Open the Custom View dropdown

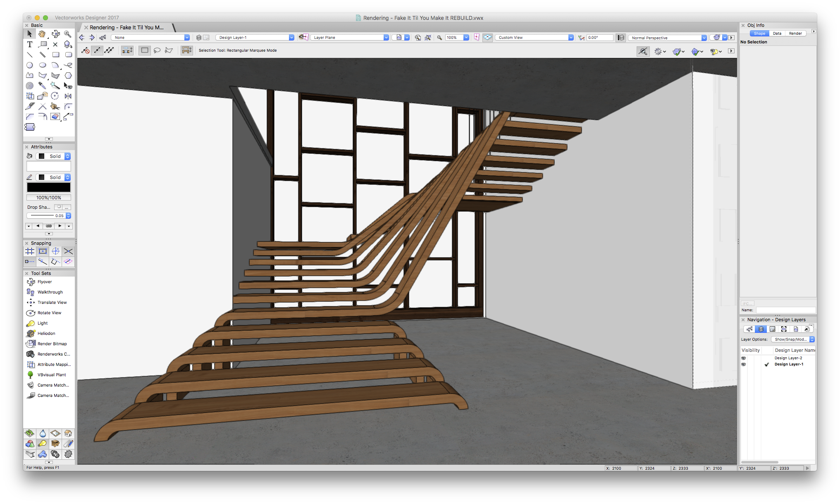(x=570, y=38)
